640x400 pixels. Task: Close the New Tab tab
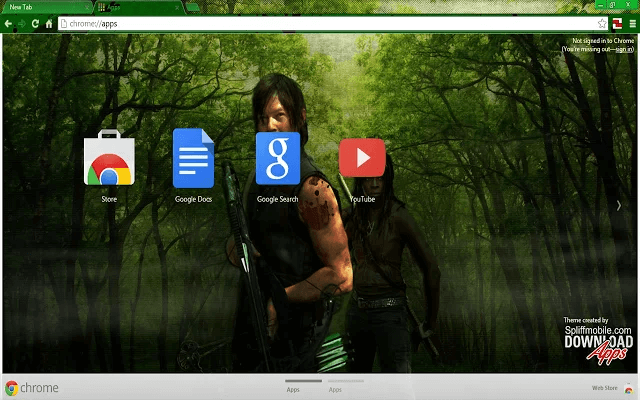[87, 7]
